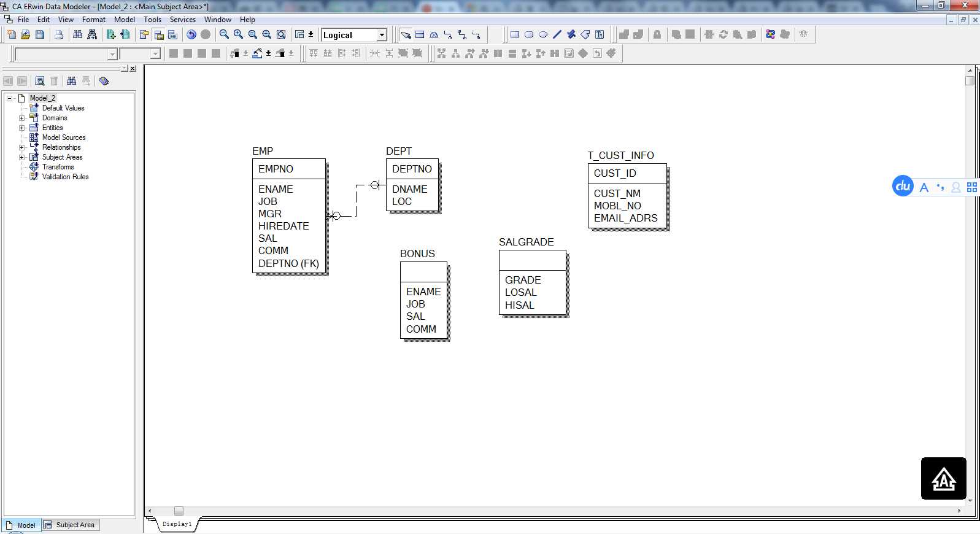
Task: Select the EMP entity box
Action: pyautogui.click(x=288, y=216)
